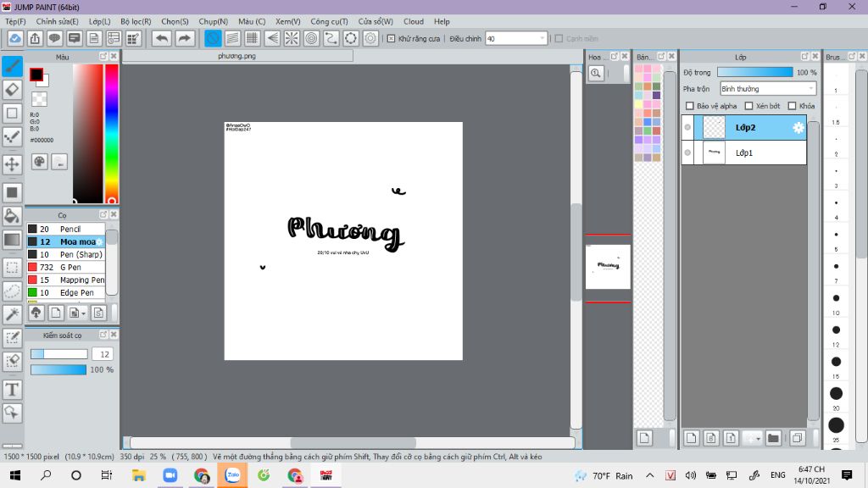
Task: Enable parallel lines snap
Action: pyautogui.click(x=232, y=39)
